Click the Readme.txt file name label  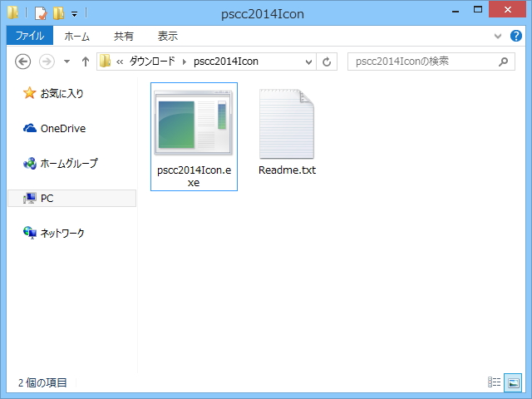tap(287, 170)
